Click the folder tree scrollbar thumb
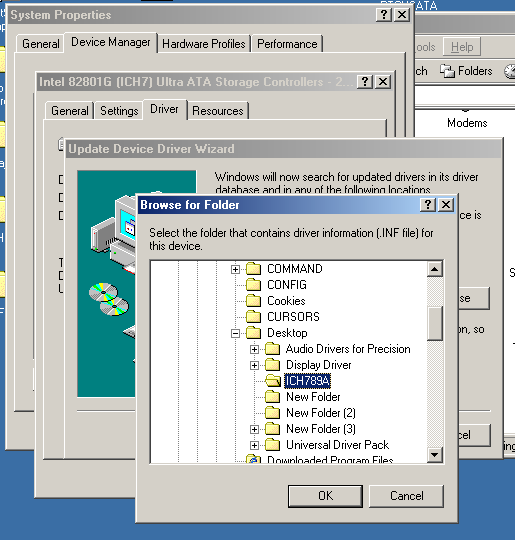The image size is (515, 540). tap(435, 323)
